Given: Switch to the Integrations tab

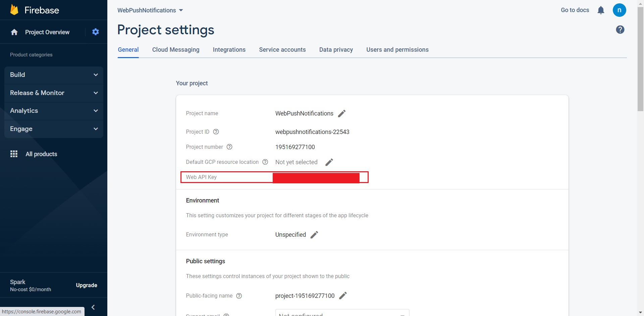Looking at the screenshot, I should pos(229,50).
